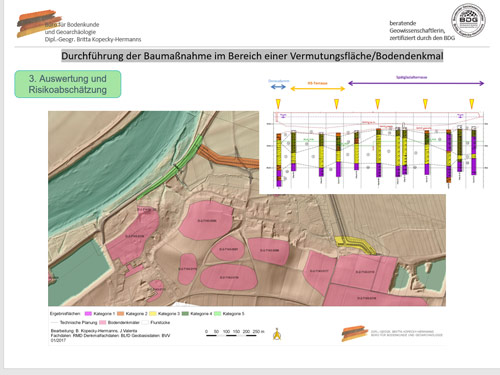
Task: Select the yellow Kategorie 3 legend swatch
Action: coord(153,314)
